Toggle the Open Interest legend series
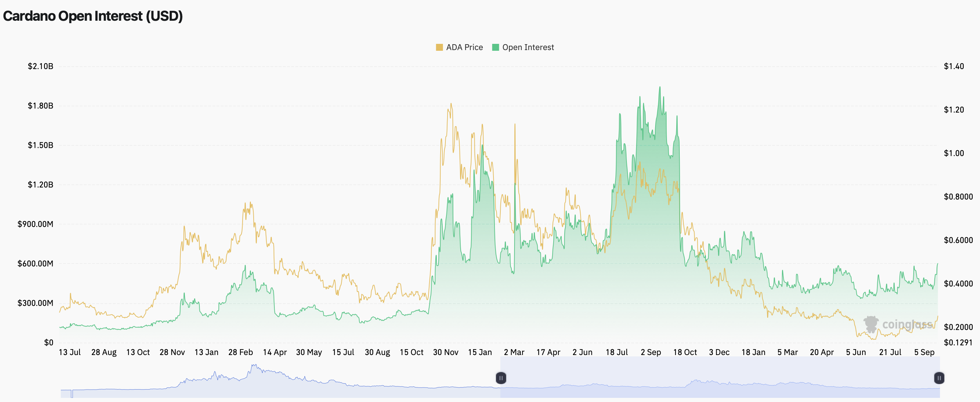Viewport: 980px width, 402px height. click(x=523, y=47)
